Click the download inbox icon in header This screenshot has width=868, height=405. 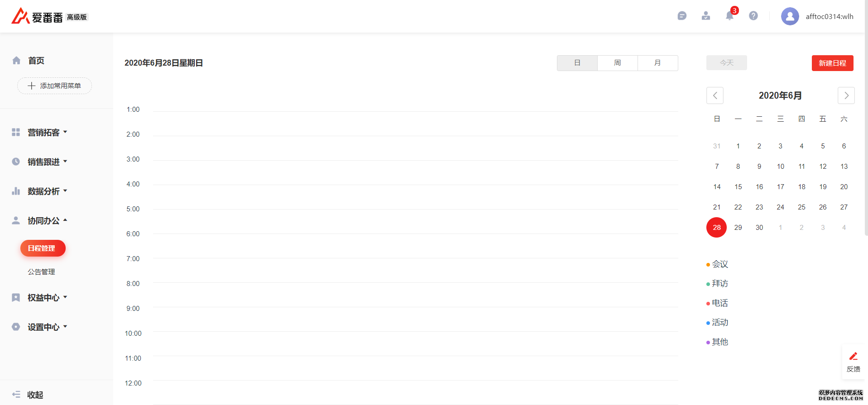(706, 16)
